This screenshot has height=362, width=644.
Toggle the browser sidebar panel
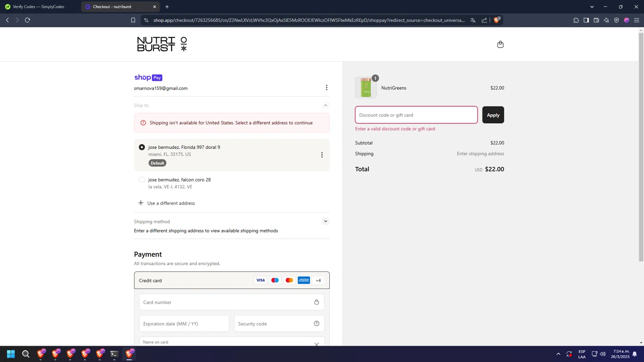point(586,20)
